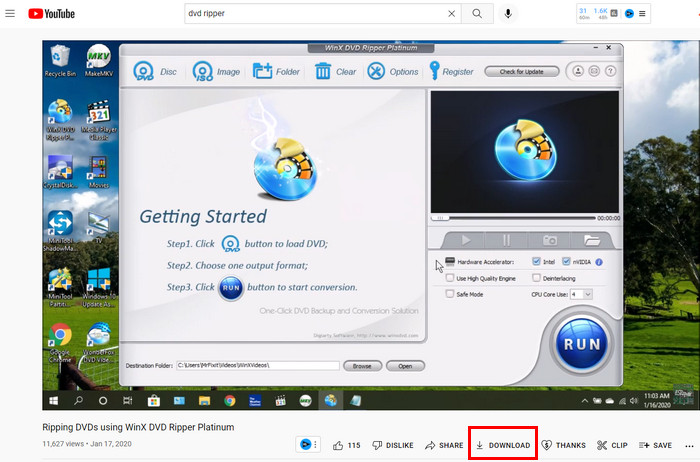Enable Safe Mode checkbox
This screenshot has width=700, height=462.
coord(450,294)
